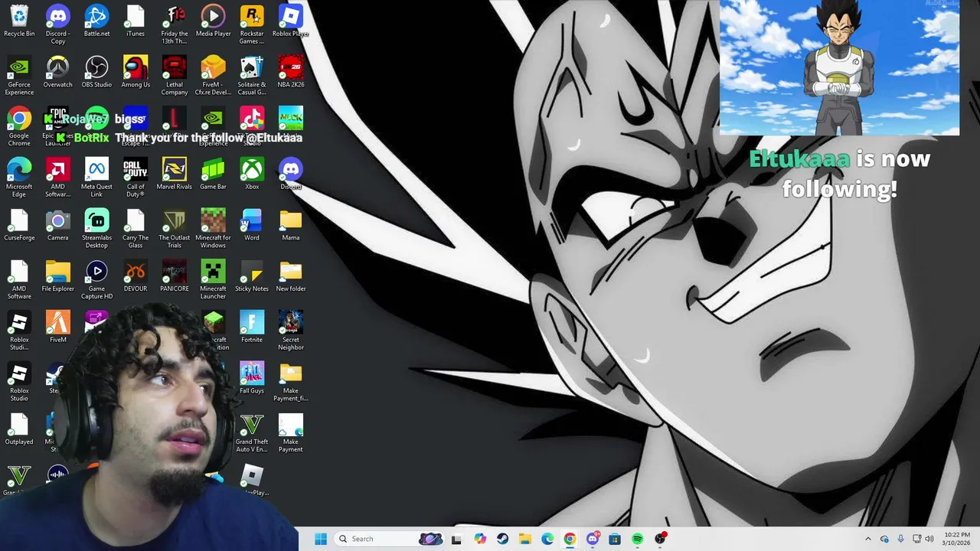This screenshot has height=551, width=980.
Task: Open Spotify from the taskbar
Action: (637, 539)
